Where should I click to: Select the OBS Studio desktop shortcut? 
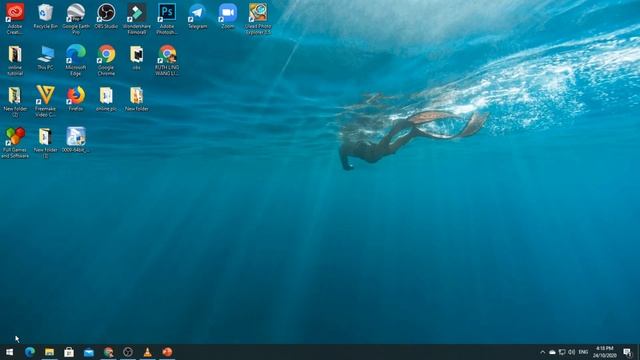click(106, 16)
